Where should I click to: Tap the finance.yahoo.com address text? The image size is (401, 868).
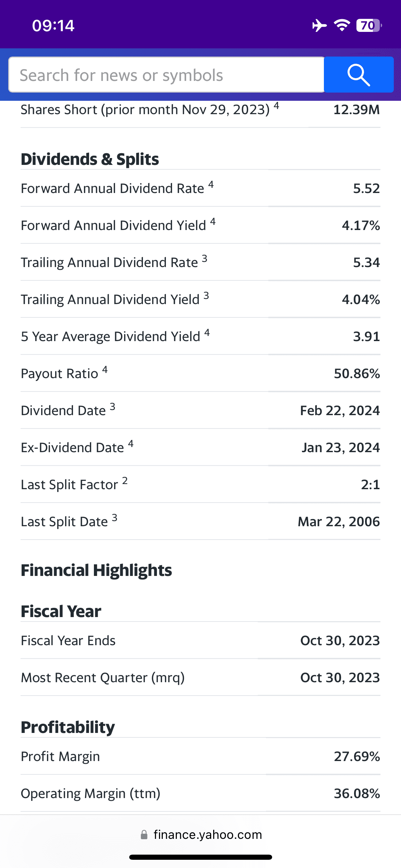208,835
